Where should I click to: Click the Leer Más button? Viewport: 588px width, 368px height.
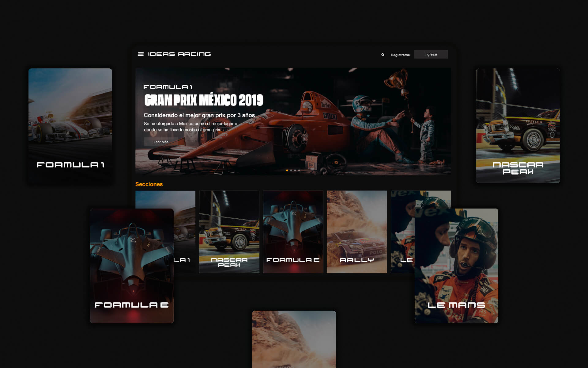pyautogui.click(x=161, y=142)
